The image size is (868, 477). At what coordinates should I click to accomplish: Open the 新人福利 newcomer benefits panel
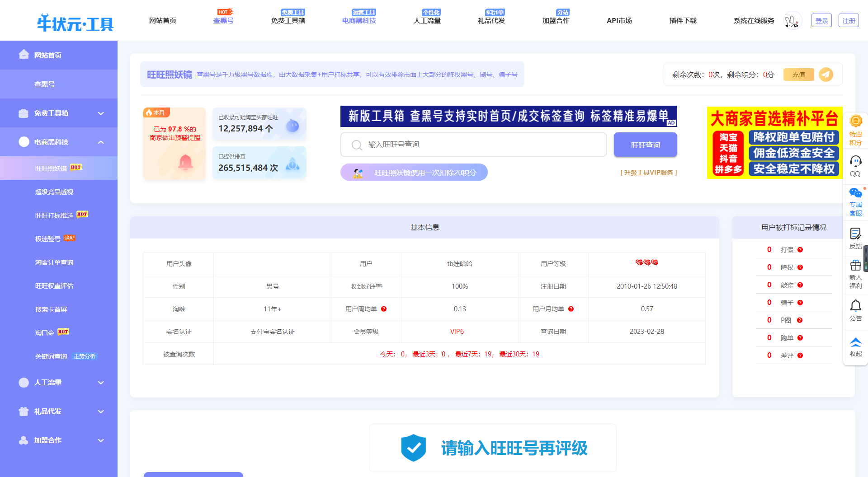coord(855,271)
